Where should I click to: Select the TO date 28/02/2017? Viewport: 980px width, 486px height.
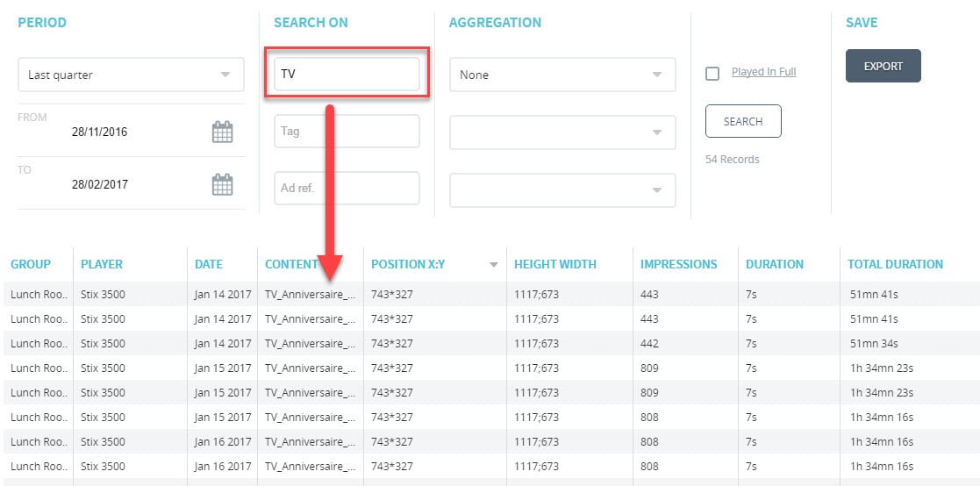point(99,185)
